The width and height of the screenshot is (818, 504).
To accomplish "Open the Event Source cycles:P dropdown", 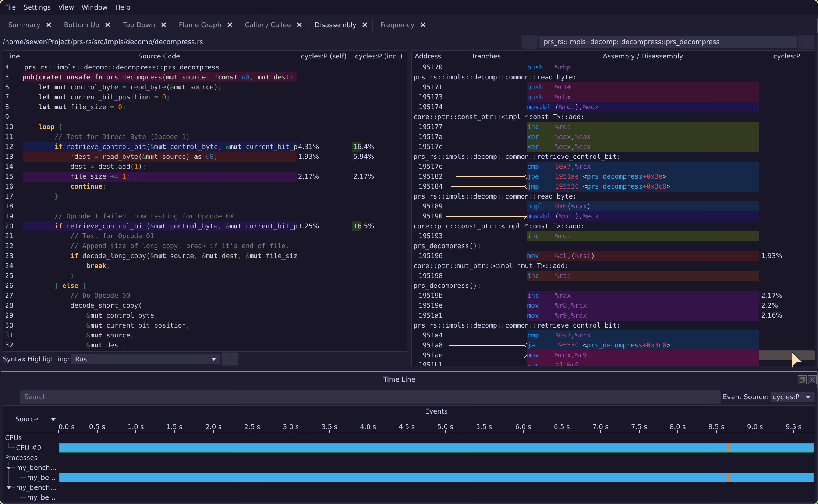I will (x=792, y=397).
